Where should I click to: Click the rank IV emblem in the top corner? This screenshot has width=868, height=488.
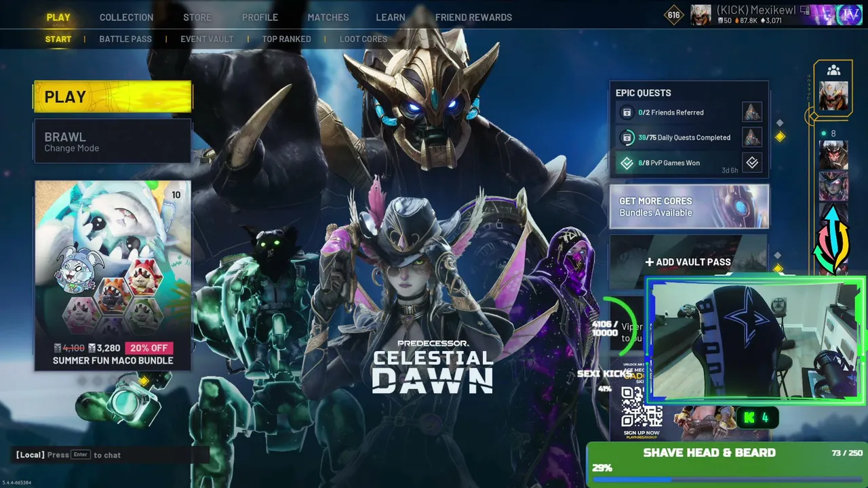click(x=849, y=14)
